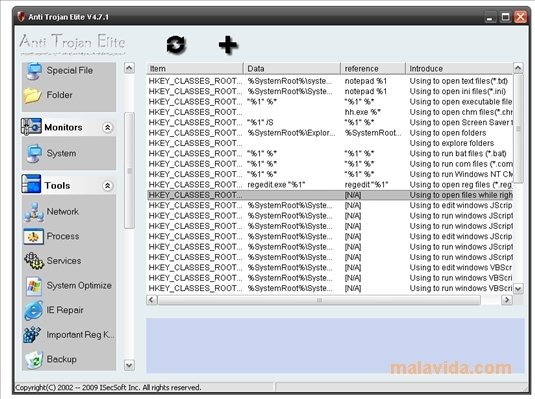Click the Monitors section icon
This screenshot has height=399, width=535.
pos(31,127)
